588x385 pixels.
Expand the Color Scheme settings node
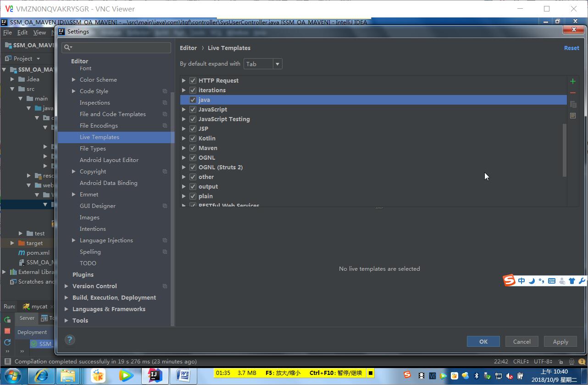[74, 80]
